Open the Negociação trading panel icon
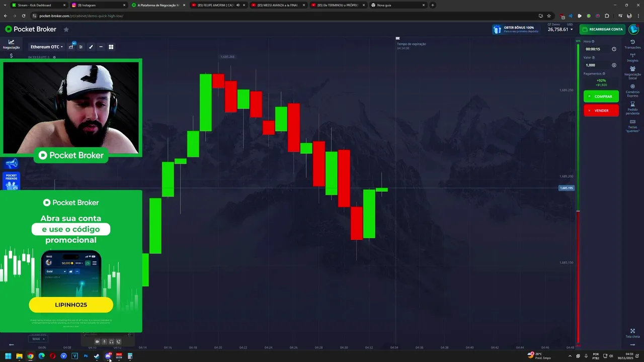Image resolution: width=644 pixels, height=362 pixels. [11, 44]
